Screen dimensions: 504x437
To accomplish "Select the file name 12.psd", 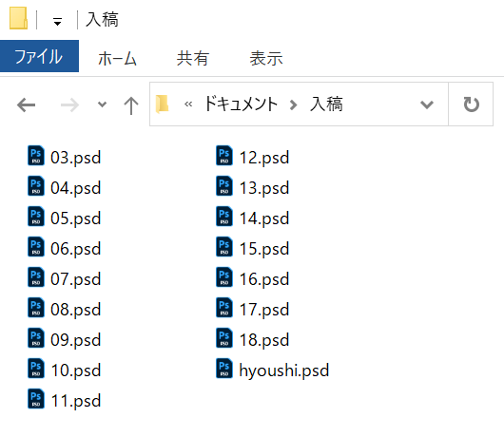I will pos(264,158).
